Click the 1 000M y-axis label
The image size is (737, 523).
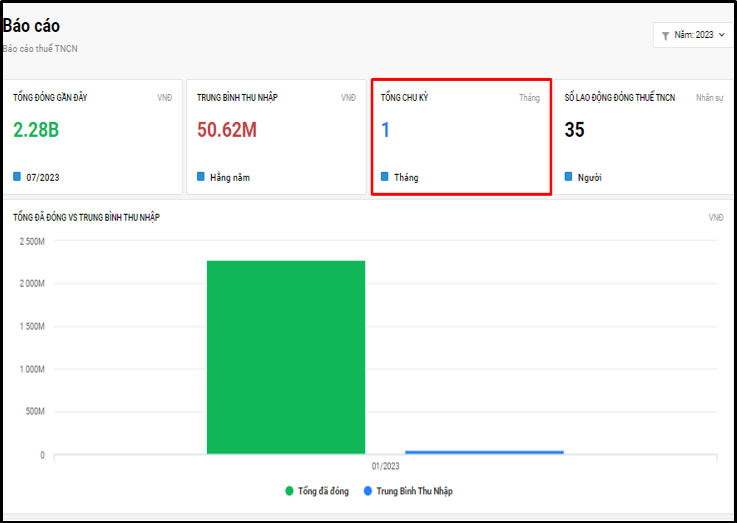[x=32, y=369]
